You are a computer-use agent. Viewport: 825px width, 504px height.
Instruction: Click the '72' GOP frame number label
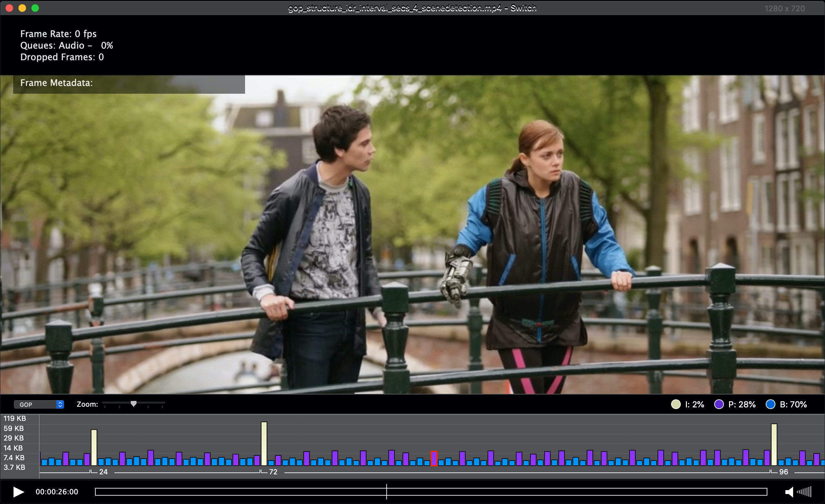(x=273, y=472)
